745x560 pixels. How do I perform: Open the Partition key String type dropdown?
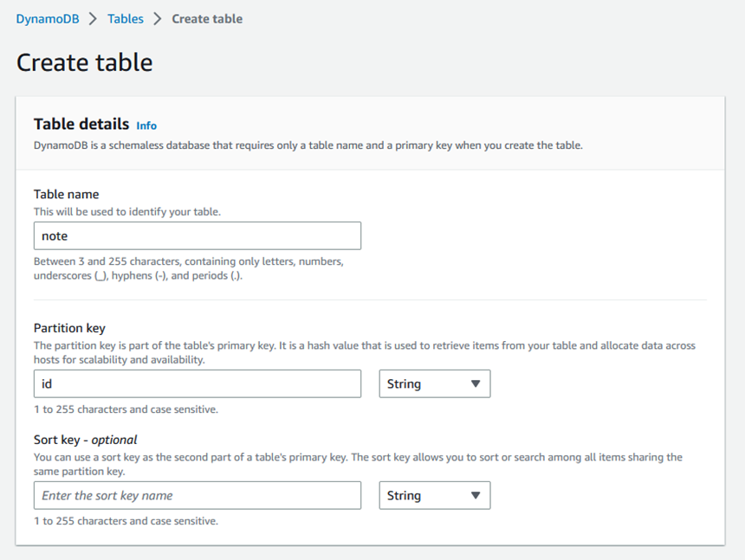click(x=435, y=384)
